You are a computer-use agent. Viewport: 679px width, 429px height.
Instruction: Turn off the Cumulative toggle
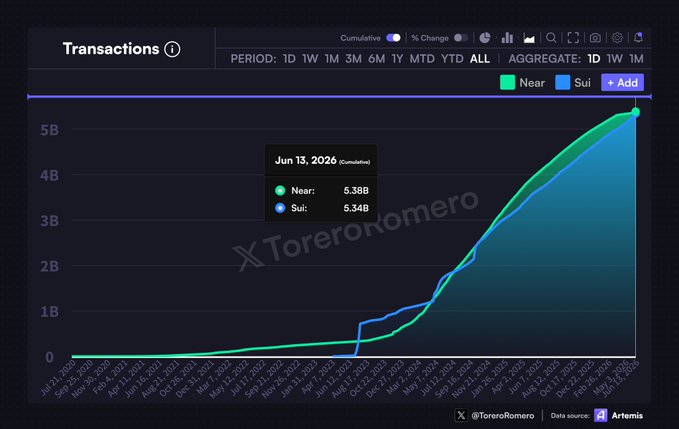(x=393, y=38)
